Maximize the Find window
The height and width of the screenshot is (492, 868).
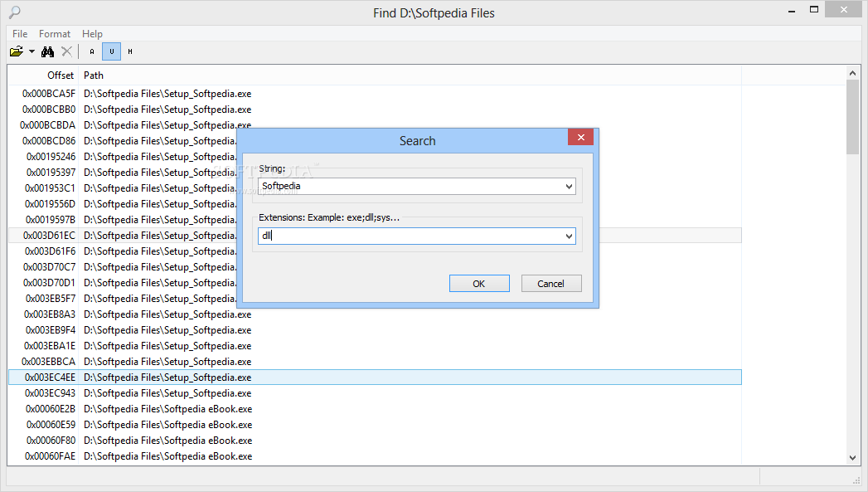(x=814, y=9)
